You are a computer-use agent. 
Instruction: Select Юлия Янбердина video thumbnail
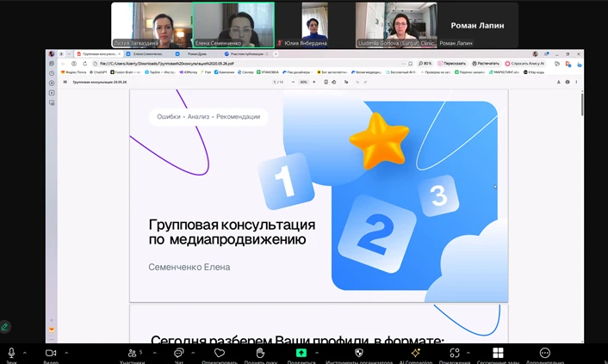point(315,25)
